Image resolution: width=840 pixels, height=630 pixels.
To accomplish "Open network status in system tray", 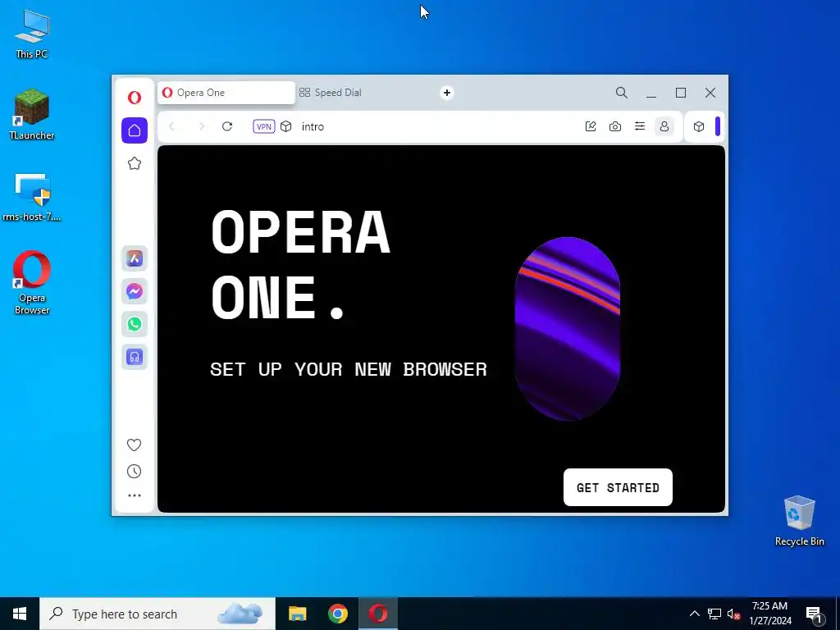I will click(x=714, y=614).
